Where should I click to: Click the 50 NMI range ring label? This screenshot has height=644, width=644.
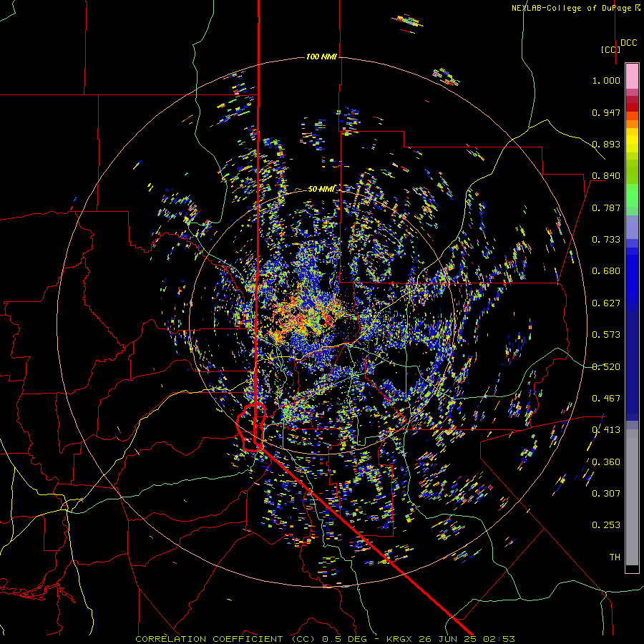point(321,189)
